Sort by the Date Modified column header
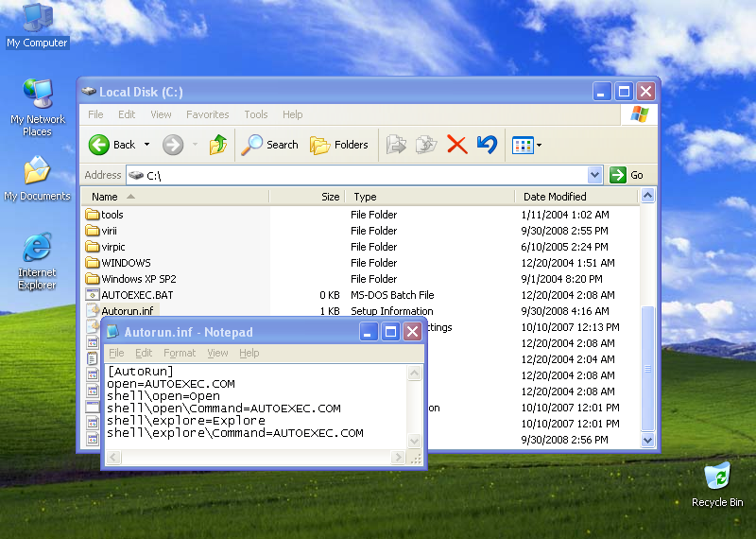Screen dimensions: 756x539 [576, 197]
